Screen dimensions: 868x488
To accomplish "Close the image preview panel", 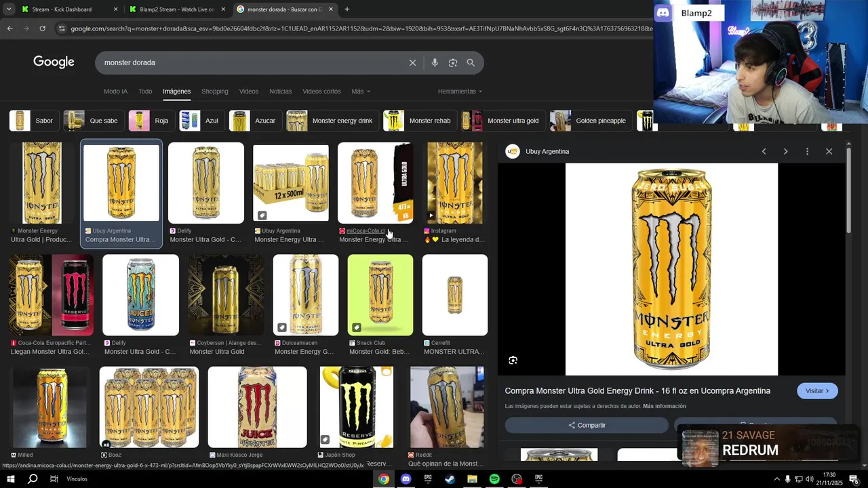I will coord(829,151).
